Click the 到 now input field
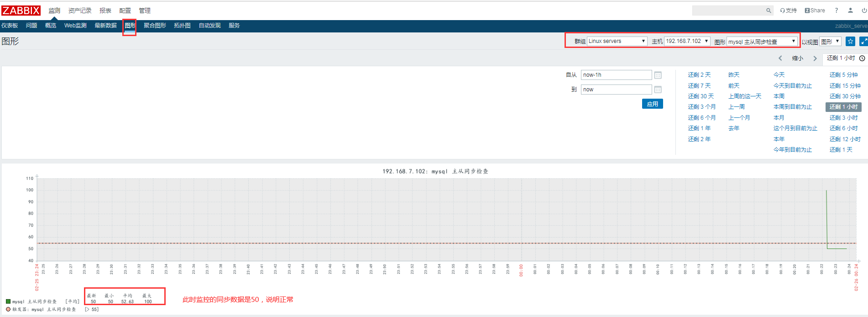This screenshot has height=317, width=868. click(616, 90)
